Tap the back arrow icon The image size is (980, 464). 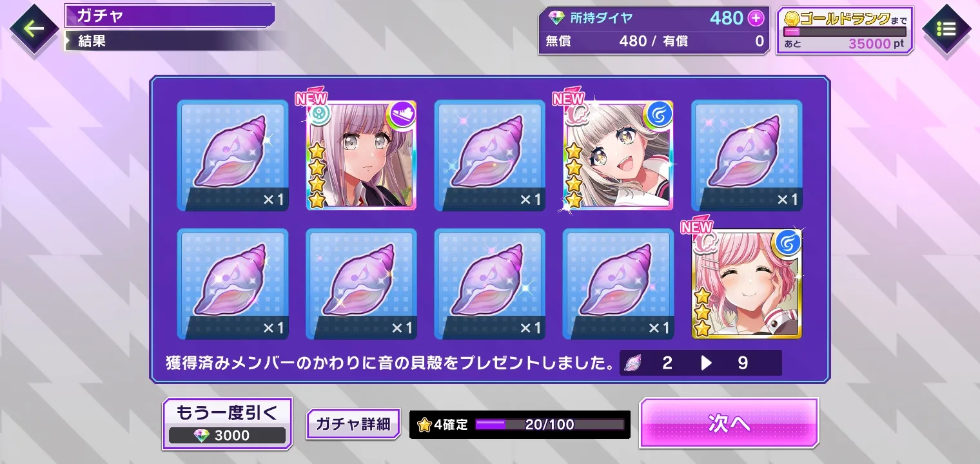[32, 29]
